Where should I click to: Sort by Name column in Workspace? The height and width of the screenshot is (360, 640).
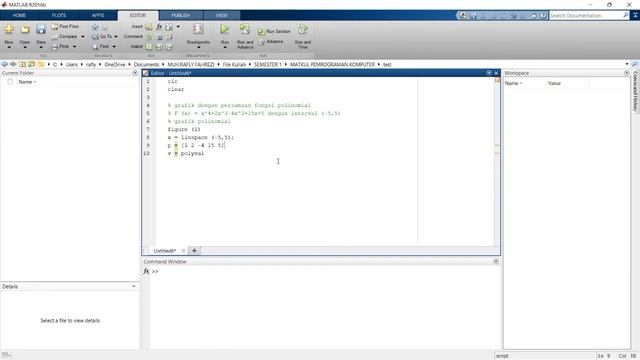[513, 83]
